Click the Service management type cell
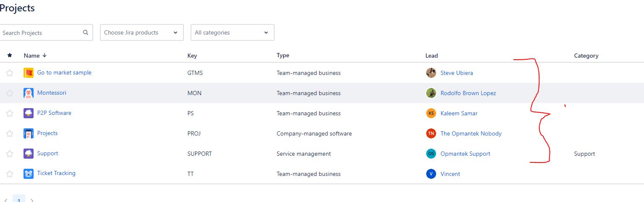 [x=304, y=154]
